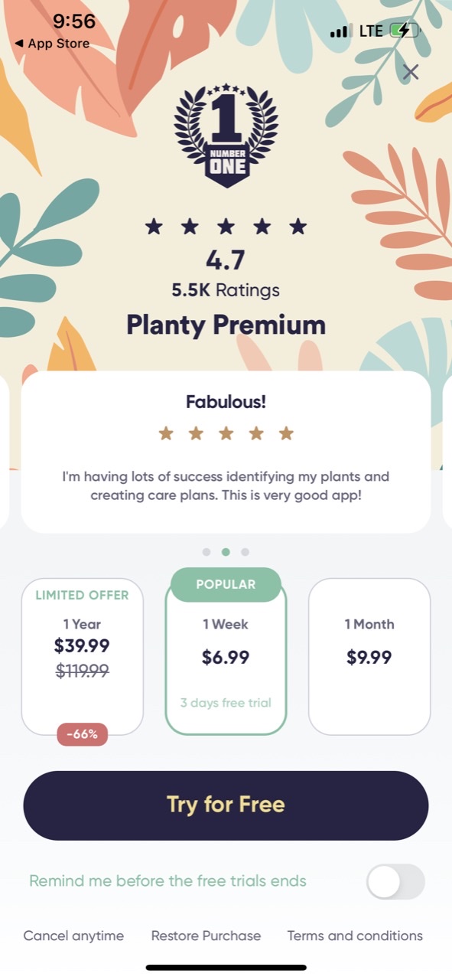Click the left carousel indicator dot
Viewport: 452px width, 980px height.
(x=206, y=551)
